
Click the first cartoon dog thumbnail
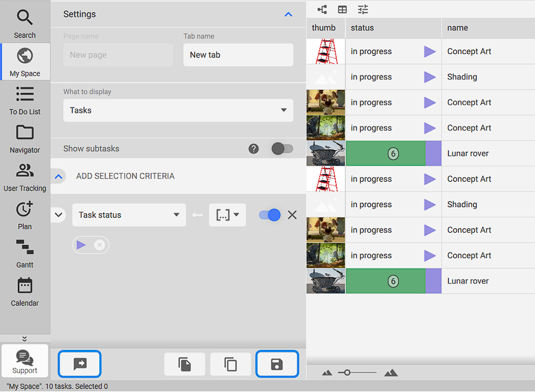click(x=326, y=102)
